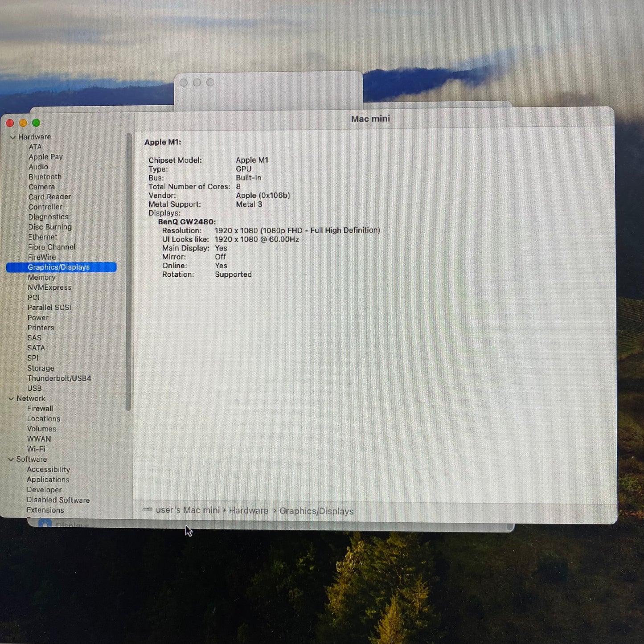The image size is (644, 644).
Task: Click user's Mac mini in path bar
Action: point(188,511)
